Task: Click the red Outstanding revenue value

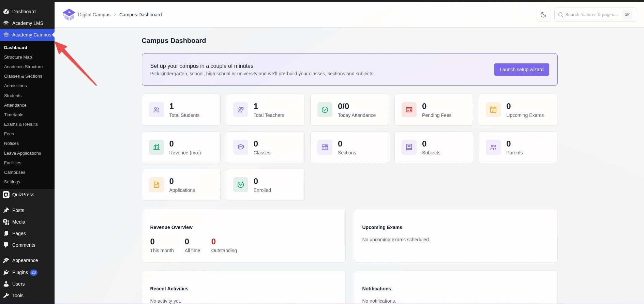Action: pos(213,242)
